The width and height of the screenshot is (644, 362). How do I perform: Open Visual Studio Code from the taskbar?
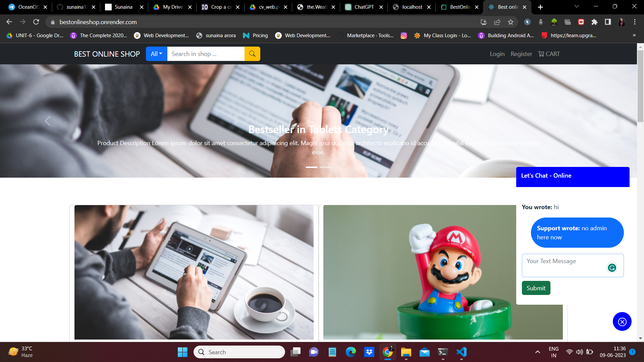point(462,352)
